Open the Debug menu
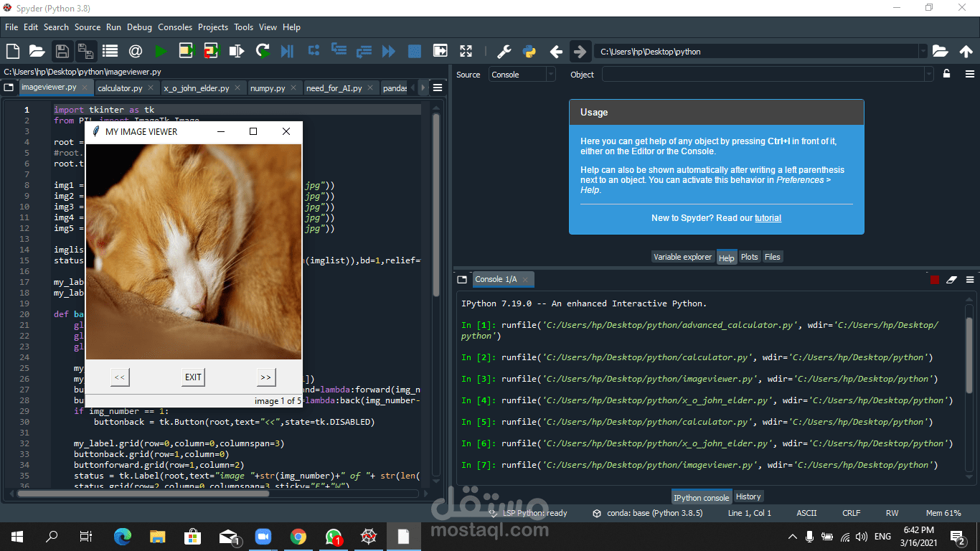This screenshot has height=551, width=980. 140,27
